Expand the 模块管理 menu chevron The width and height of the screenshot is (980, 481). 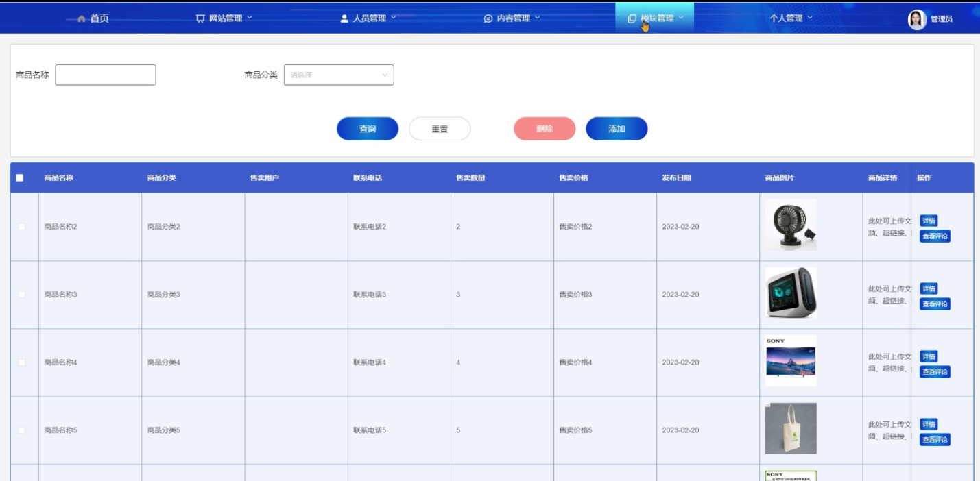pos(681,18)
